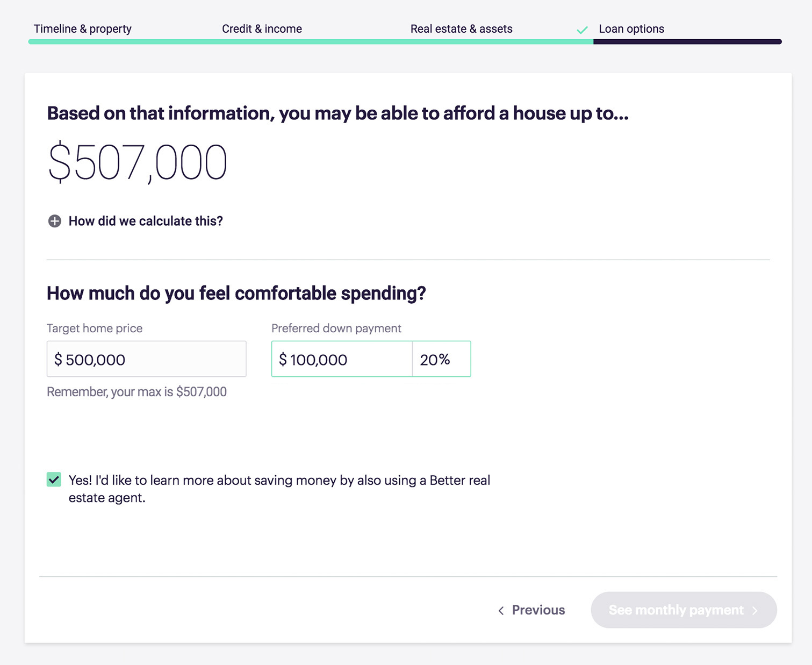
Task: Click the $507,000 affordability amount
Action: [138, 162]
